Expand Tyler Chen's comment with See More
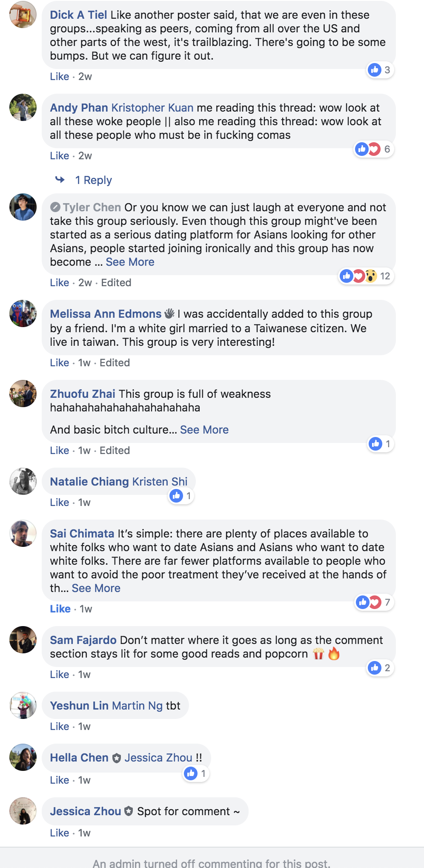The width and height of the screenshot is (424, 868). (130, 262)
